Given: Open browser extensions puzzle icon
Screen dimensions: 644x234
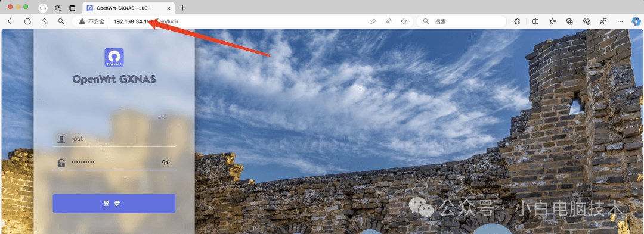Looking at the screenshot, I should click(x=518, y=21).
